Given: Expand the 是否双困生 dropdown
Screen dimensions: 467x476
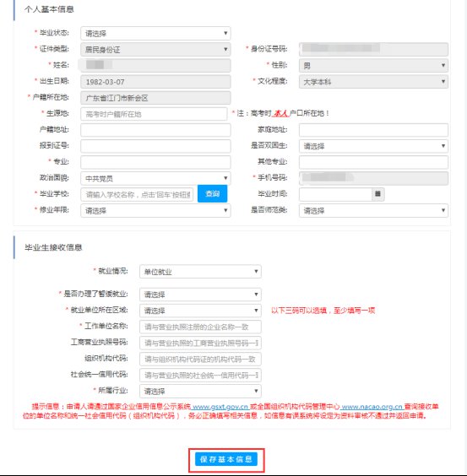Looking at the screenshot, I should (373, 146).
